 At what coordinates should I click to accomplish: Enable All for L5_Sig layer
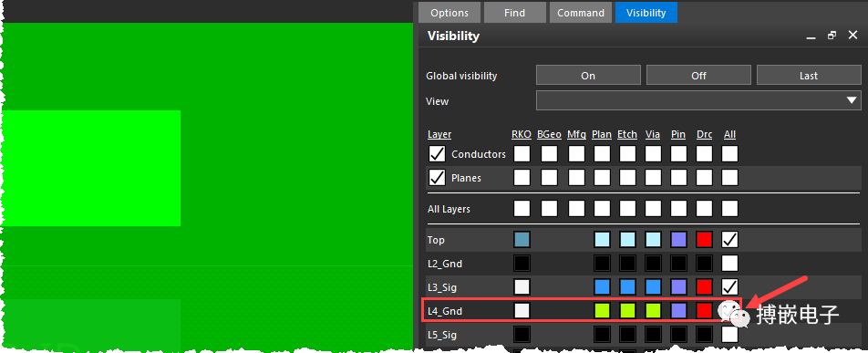coord(729,334)
